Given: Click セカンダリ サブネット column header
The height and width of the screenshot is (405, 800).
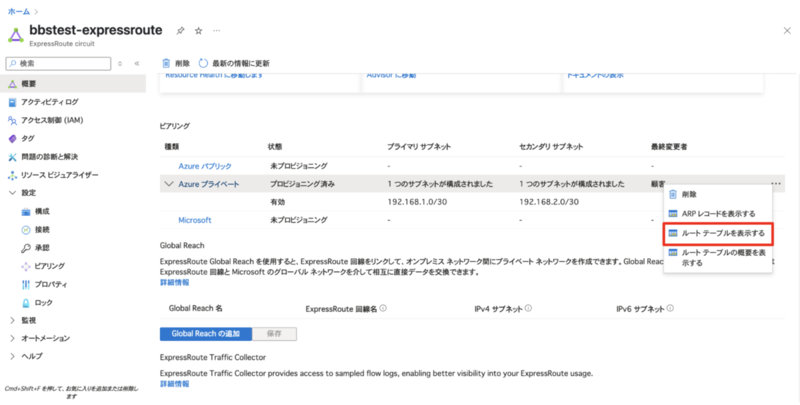Looking at the screenshot, I should pyautogui.click(x=551, y=146).
